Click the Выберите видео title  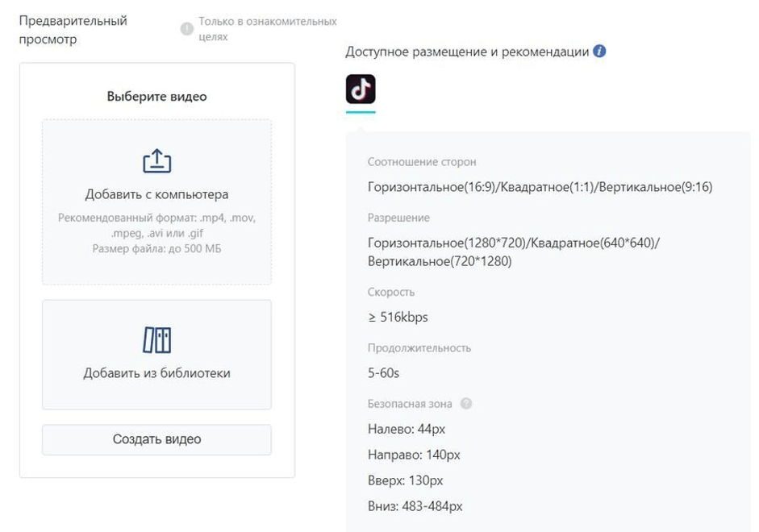click(x=156, y=97)
